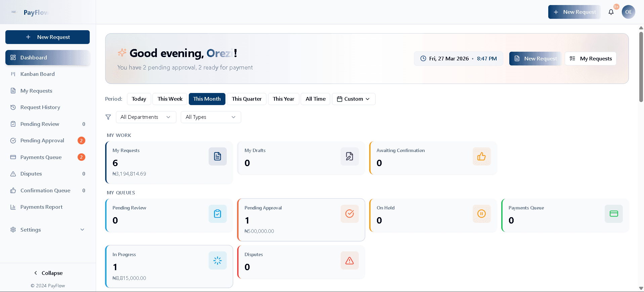Expand the Settings chevron in sidebar

(x=82, y=230)
